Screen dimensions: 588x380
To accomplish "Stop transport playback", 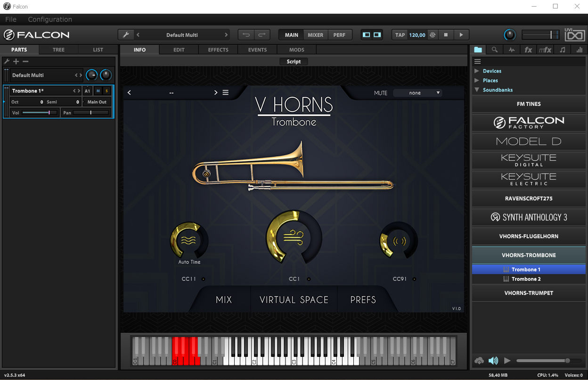I will point(446,35).
